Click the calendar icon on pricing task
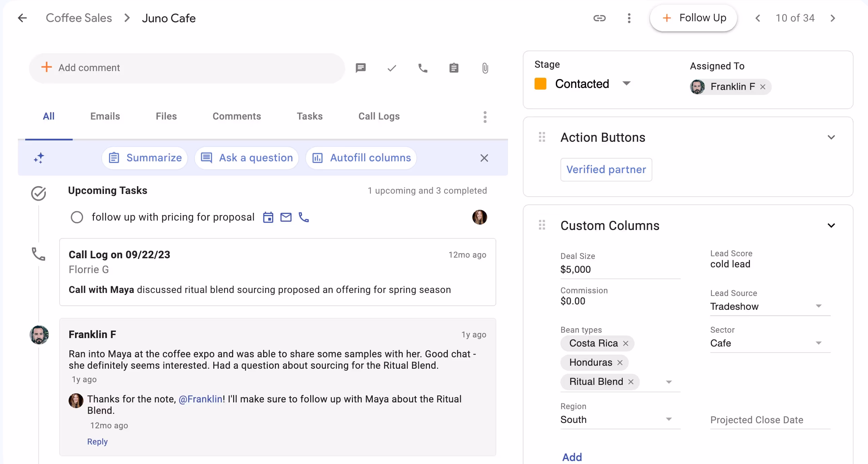Screen dimensions: 868x464 268,218
